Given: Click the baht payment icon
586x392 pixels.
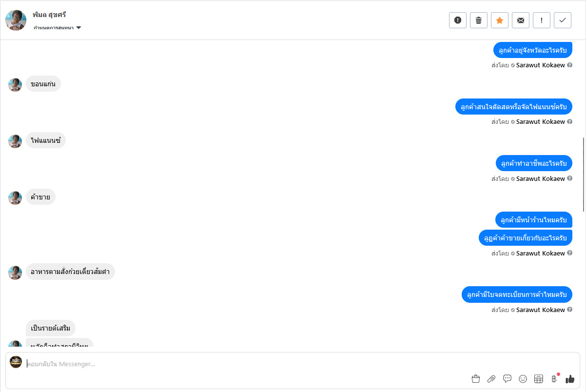Looking at the screenshot, I should [x=554, y=379].
